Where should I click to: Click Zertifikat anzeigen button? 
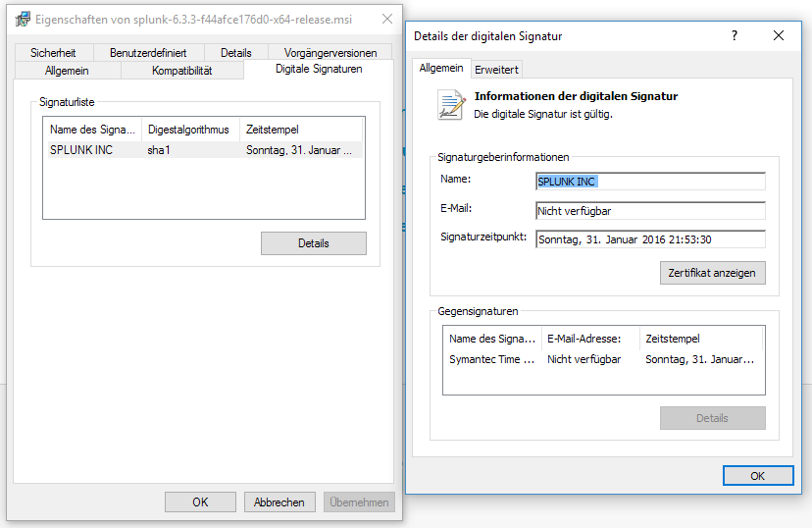point(712,273)
